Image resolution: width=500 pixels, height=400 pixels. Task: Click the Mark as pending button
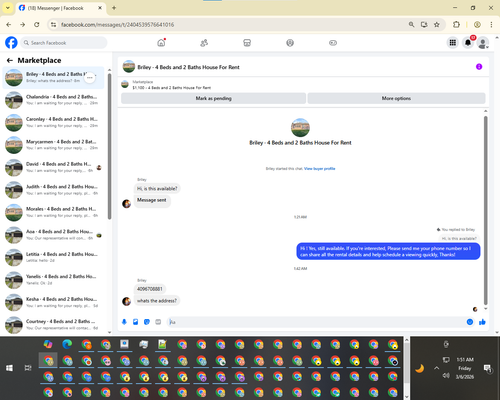point(213,98)
